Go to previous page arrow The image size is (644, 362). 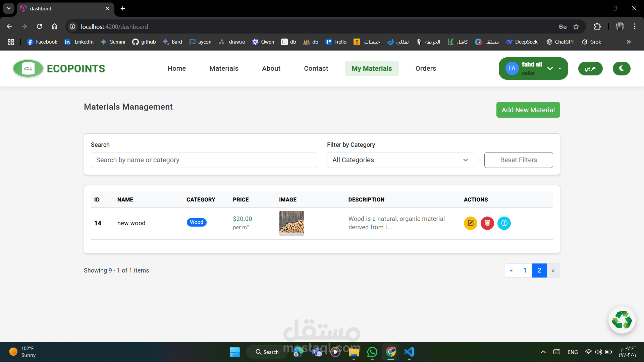511,270
